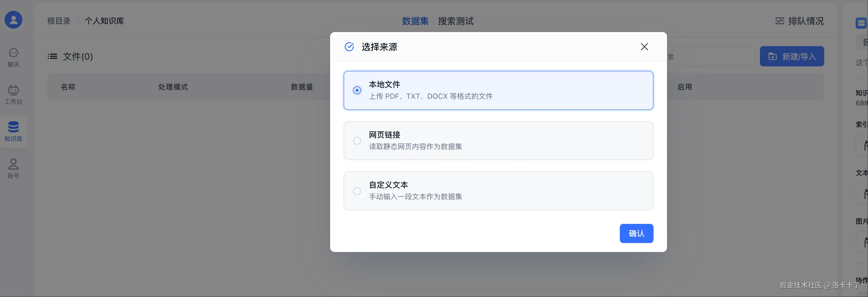
Task: Click the 新建/导入 button
Action: pyautogui.click(x=792, y=56)
